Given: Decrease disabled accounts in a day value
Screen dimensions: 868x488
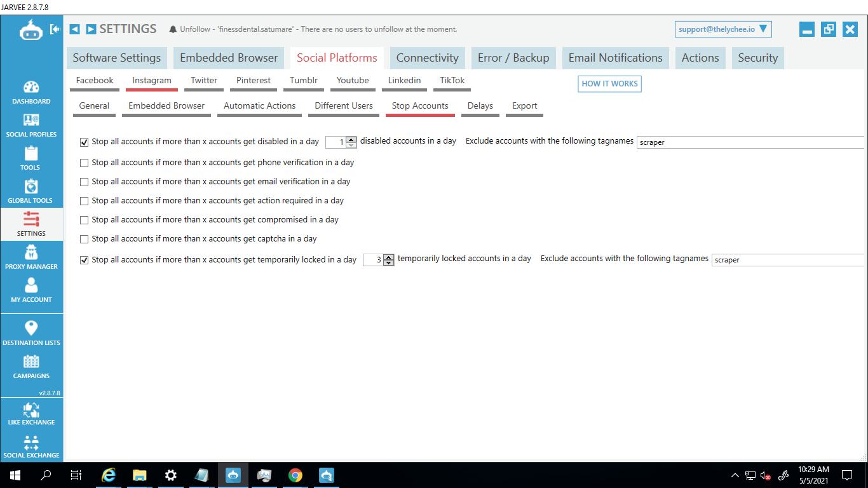Looking at the screenshot, I should (351, 146).
